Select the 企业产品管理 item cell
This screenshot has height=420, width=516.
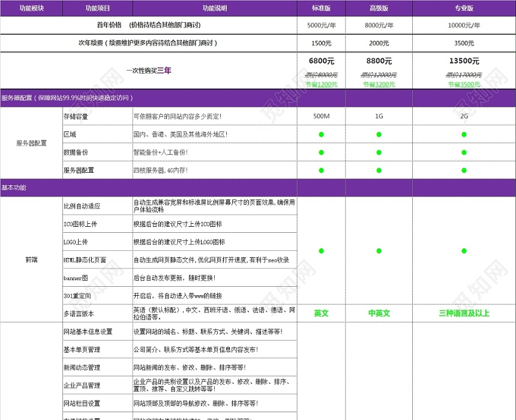tap(98, 385)
